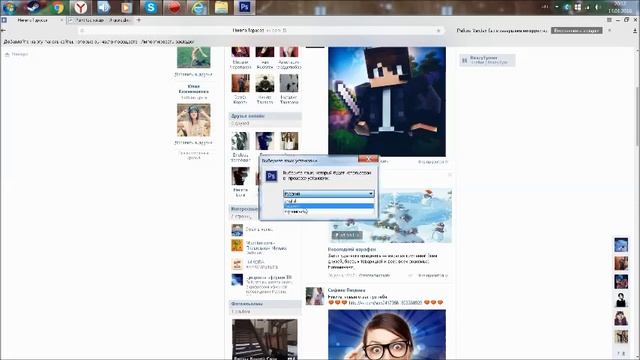Screen dimensions: 640x360
Task: Open the language dropdown in installer dialog
Action: coord(329,193)
